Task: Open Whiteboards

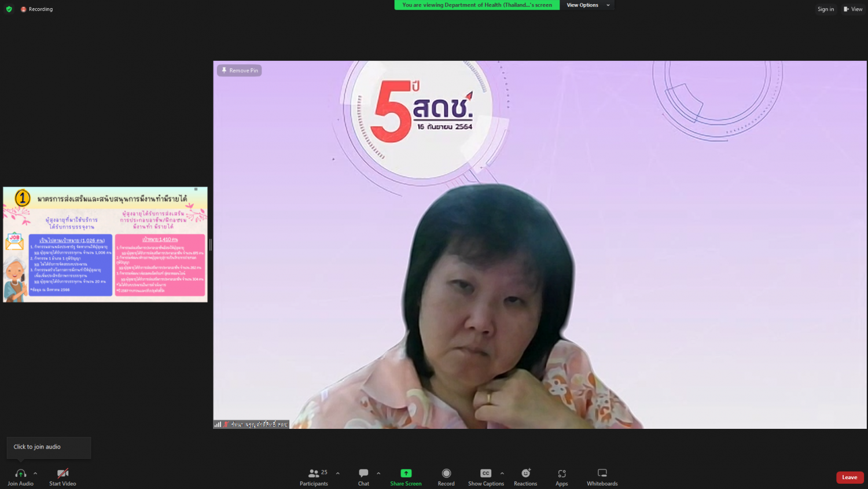Action: [602, 477]
